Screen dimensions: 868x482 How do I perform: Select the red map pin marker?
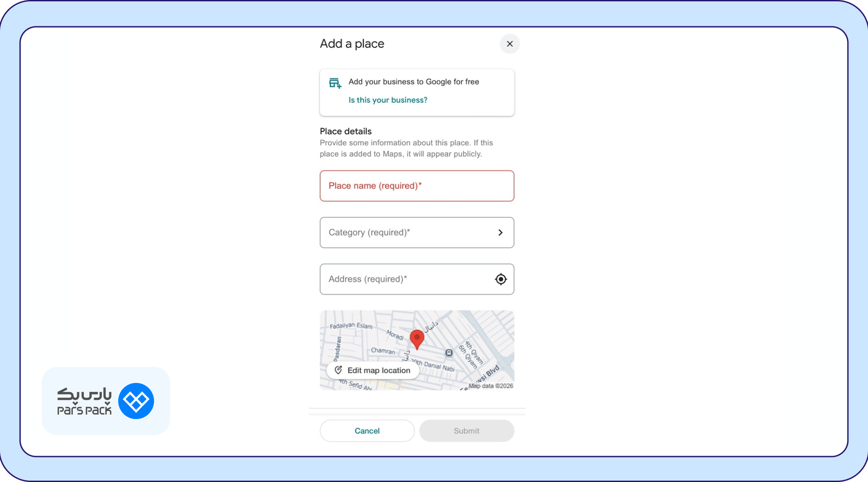(x=417, y=340)
